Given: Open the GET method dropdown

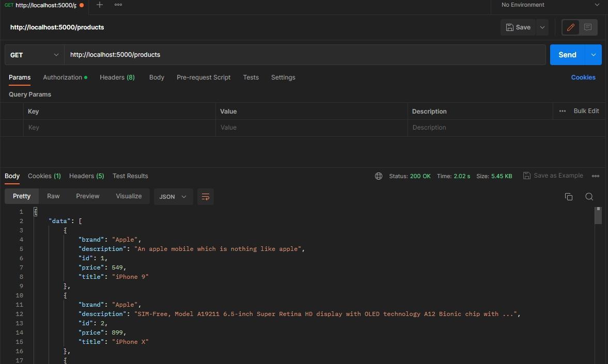Looking at the screenshot, I should click(34, 55).
